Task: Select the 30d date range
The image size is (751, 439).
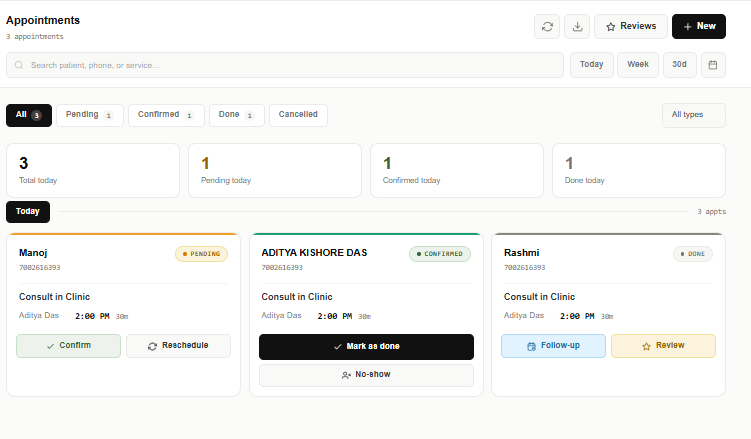Action: tap(679, 65)
